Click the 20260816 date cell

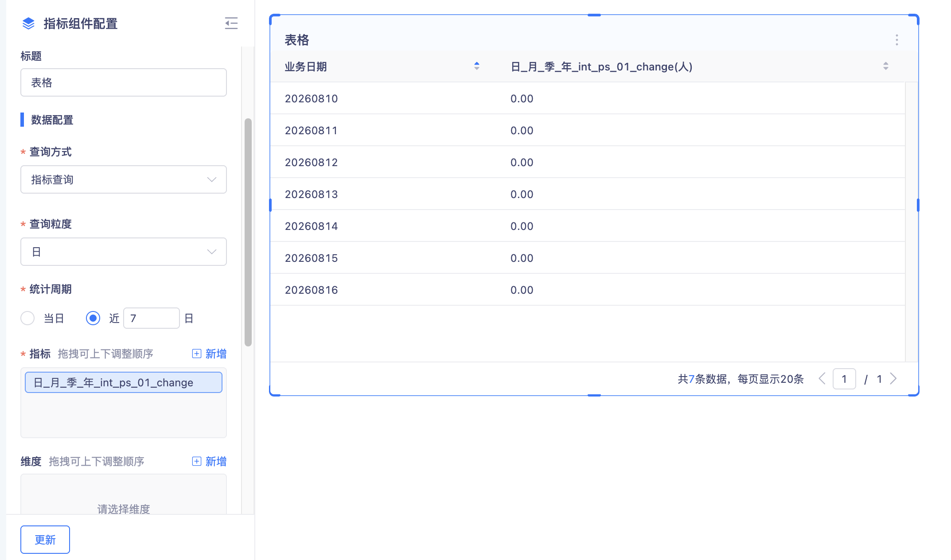(x=311, y=290)
